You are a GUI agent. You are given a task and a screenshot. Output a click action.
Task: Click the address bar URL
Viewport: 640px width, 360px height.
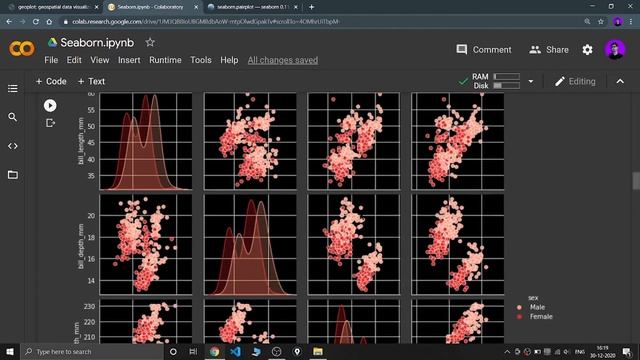(x=205, y=22)
